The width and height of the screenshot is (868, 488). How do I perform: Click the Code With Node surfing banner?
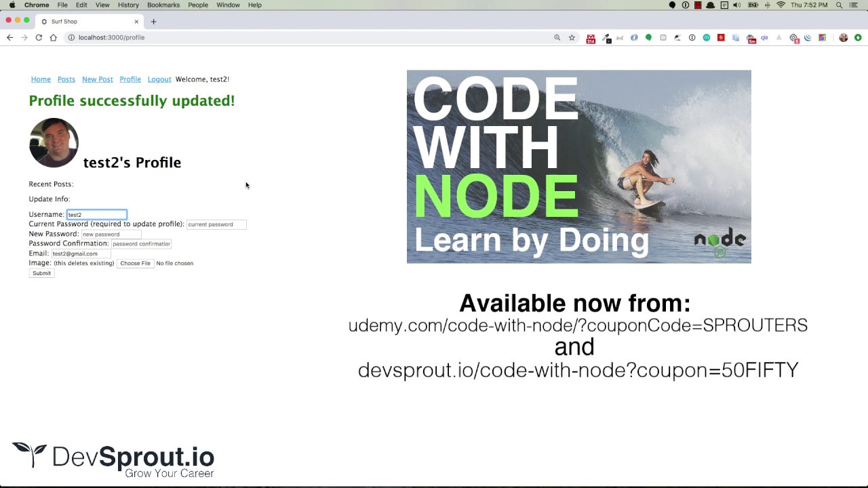click(x=579, y=167)
